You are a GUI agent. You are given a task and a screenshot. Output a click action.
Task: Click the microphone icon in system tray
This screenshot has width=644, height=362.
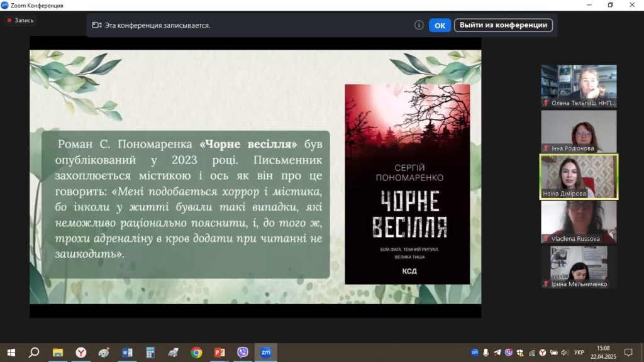pyautogui.click(x=486, y=353)
